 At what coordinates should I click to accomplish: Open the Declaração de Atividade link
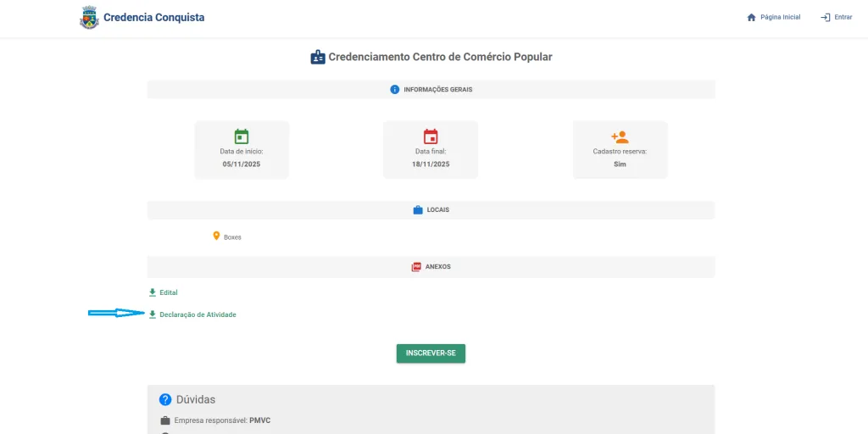click(198, 314)
